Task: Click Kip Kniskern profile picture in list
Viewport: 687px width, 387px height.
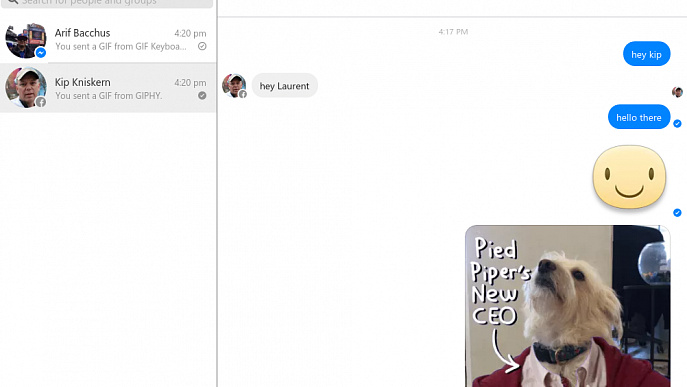Action: (26, 87)
